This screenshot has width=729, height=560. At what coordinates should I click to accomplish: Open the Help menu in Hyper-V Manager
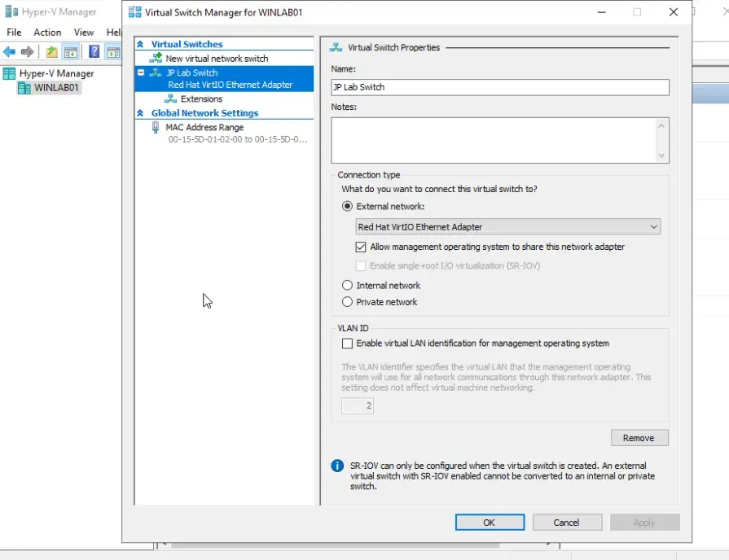[113, 32]
